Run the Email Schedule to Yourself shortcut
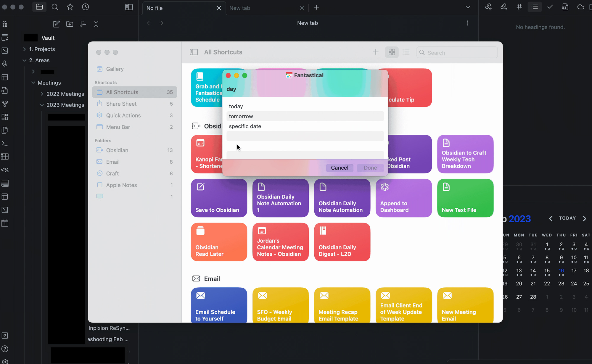 (219, 305)
